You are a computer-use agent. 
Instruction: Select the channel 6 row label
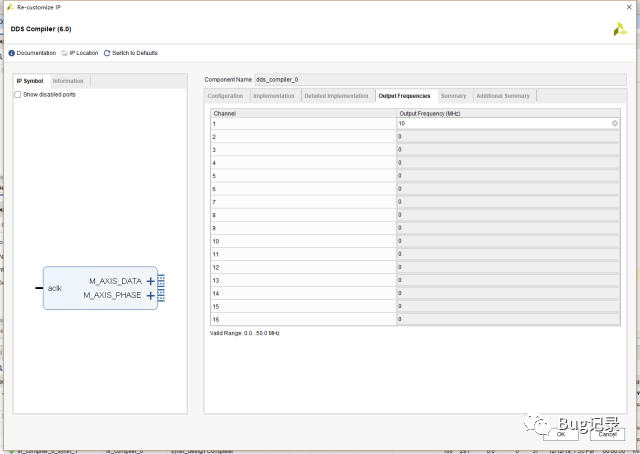coord(303,189)
